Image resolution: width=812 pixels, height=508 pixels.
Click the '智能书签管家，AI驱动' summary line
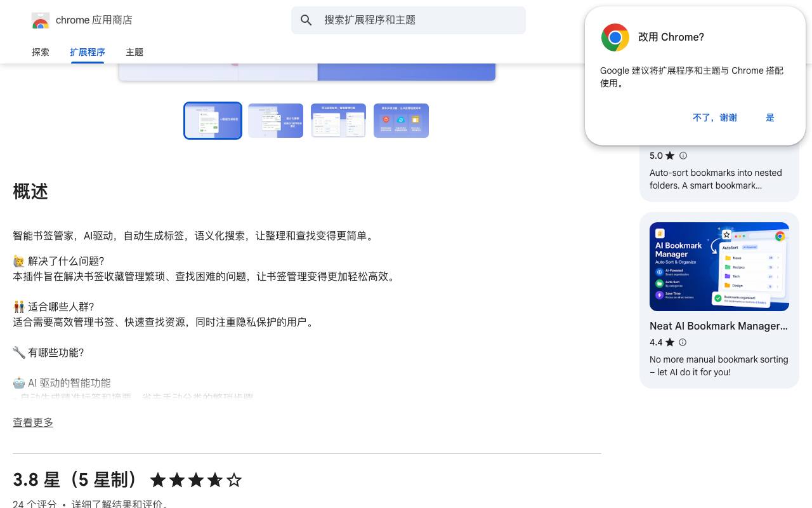coord(195,236)
